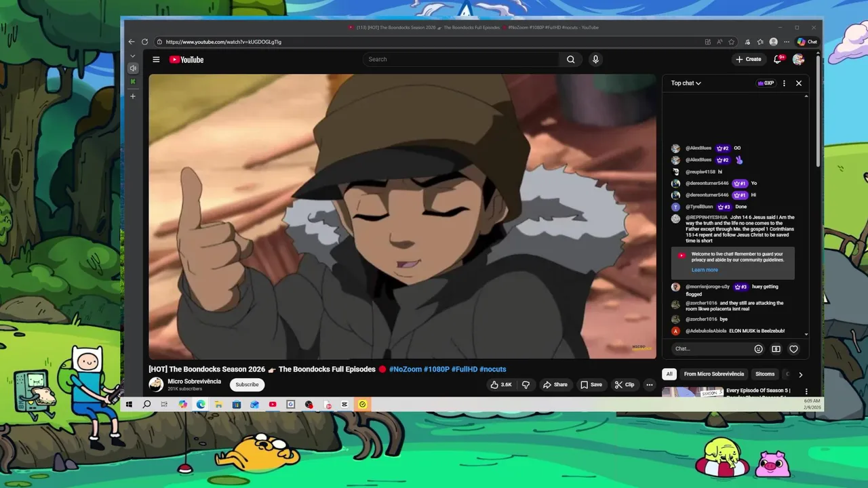
Task: Open new tab with plus icon
Action: pos(133,96)
